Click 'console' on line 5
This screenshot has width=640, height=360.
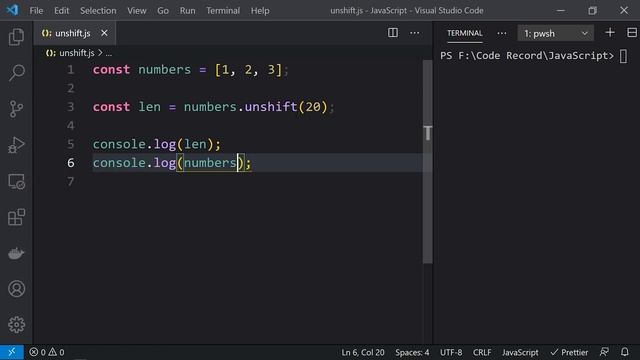pyautogui.click(x=119, y=144)
